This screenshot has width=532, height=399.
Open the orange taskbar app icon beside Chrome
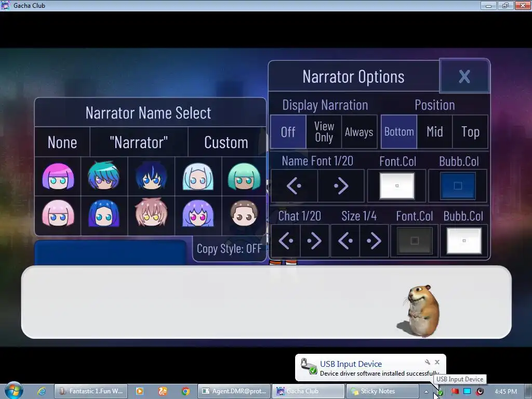coord(163,391)
